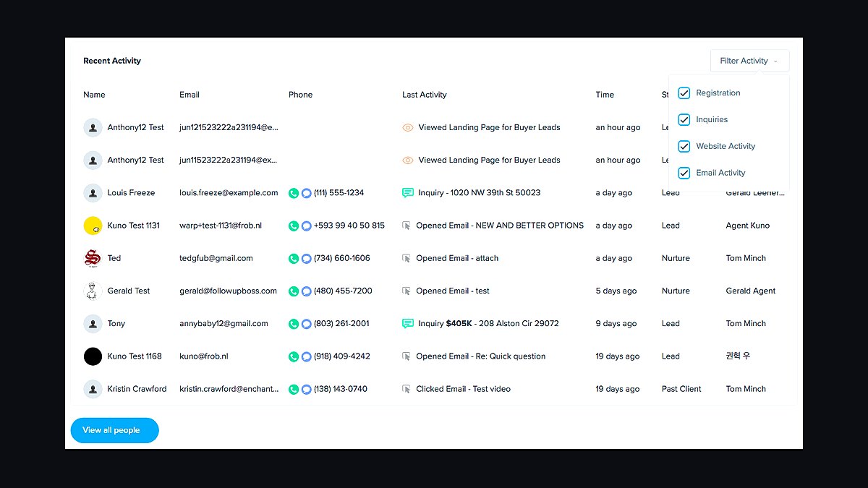Screen dimensions: 868x488
Task: Click the View all people button
Action: 114,430
